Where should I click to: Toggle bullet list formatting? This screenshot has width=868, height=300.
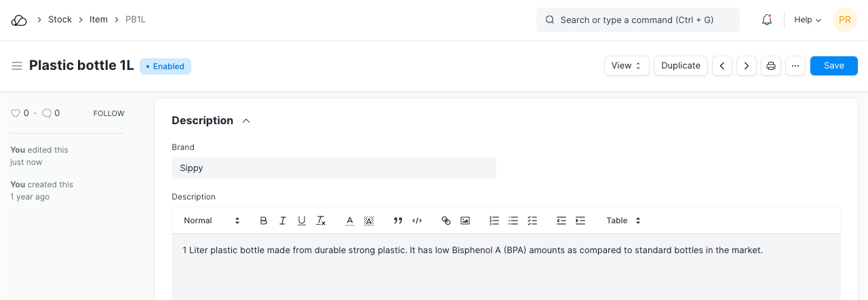tap(513, 221)
